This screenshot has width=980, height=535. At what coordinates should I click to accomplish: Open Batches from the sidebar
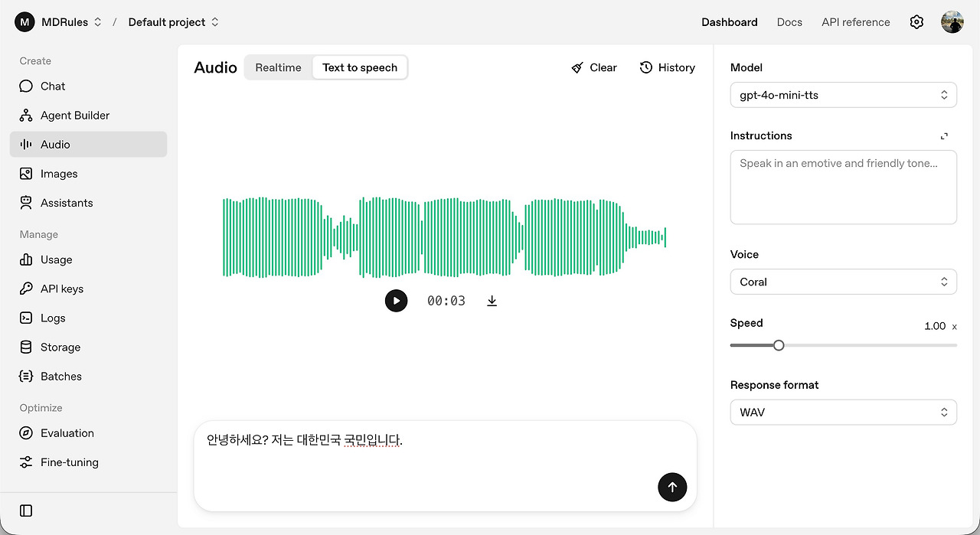88,377
